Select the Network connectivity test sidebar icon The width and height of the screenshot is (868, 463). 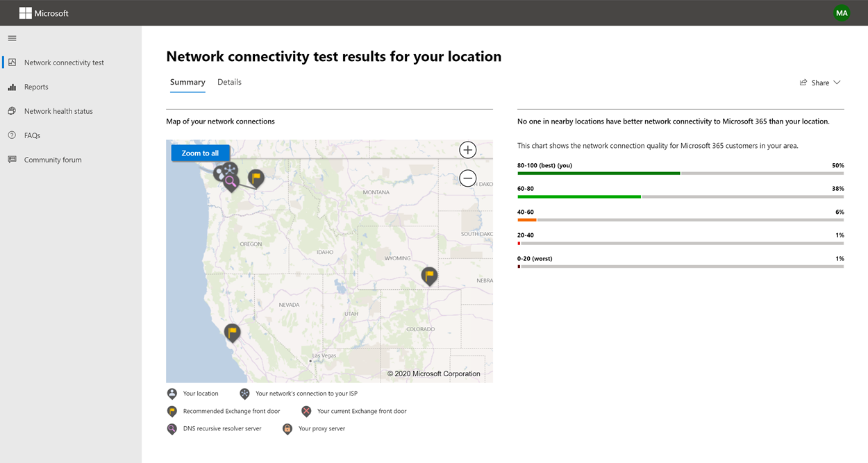[x=12, y=62]
